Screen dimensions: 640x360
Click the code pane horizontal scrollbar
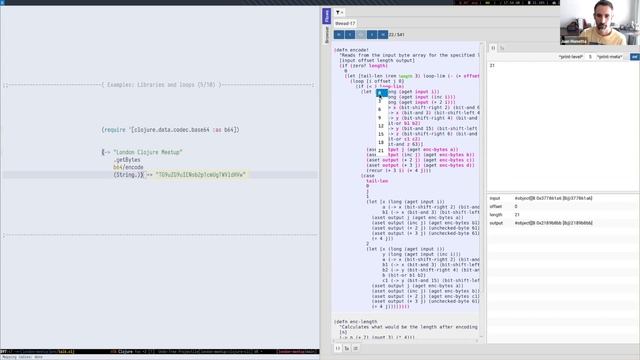tap(406, 341)
